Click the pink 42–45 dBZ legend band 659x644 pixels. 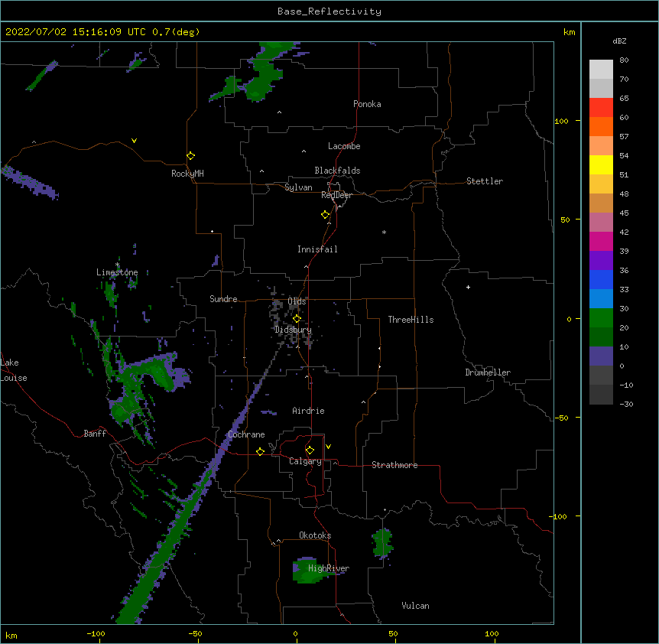point(601,222)
